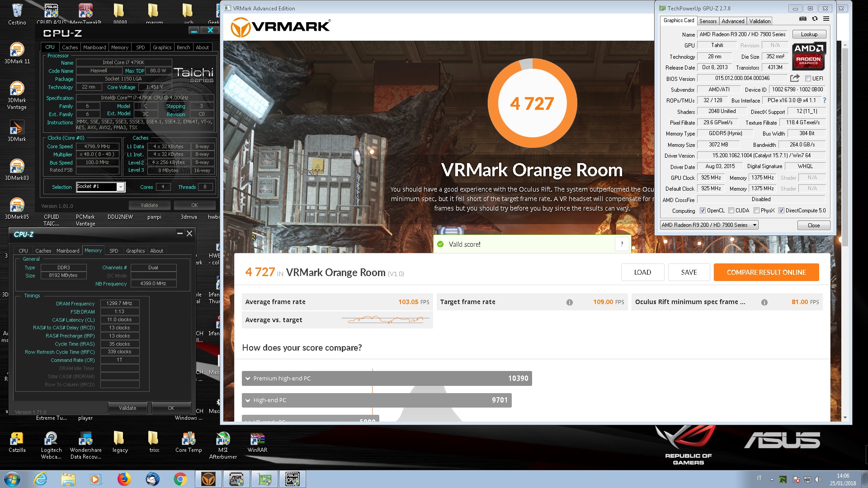Expand the Premium high-end PC comparison row
The image size is (868, 488).
(387, 379)
